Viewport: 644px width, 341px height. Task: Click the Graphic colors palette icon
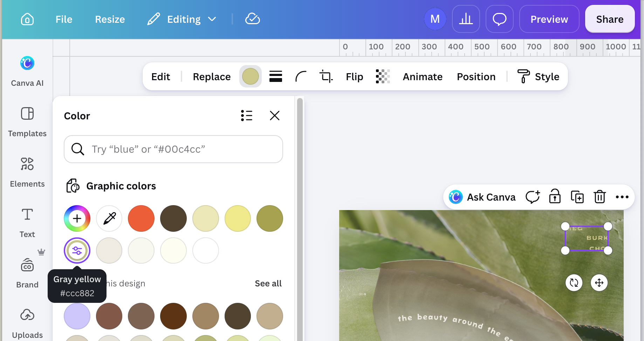[73, 186]
